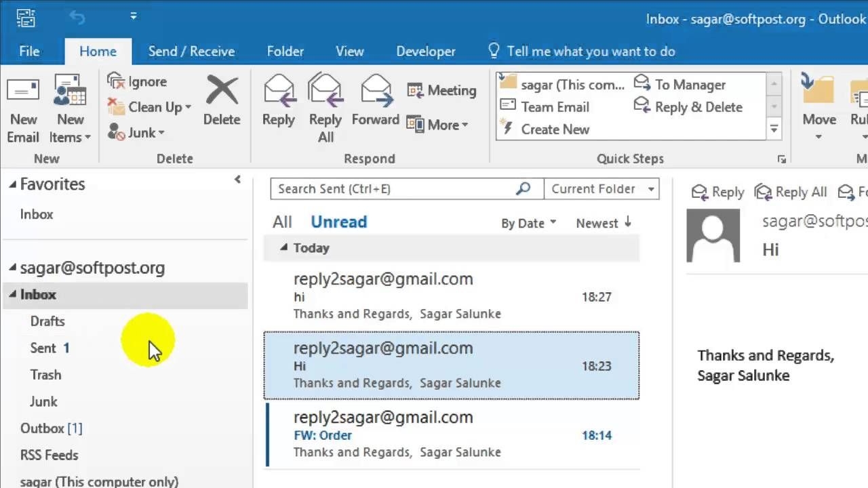Image resolution: width=868 pixels, height=488 pixels.
Task: Show All messages filter
Action: [x=282, y=222]
